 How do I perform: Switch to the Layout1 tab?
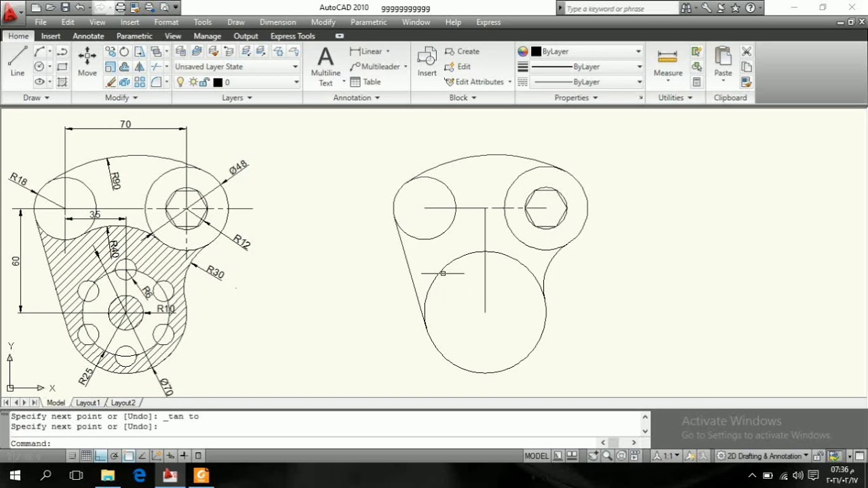(87, 403)
